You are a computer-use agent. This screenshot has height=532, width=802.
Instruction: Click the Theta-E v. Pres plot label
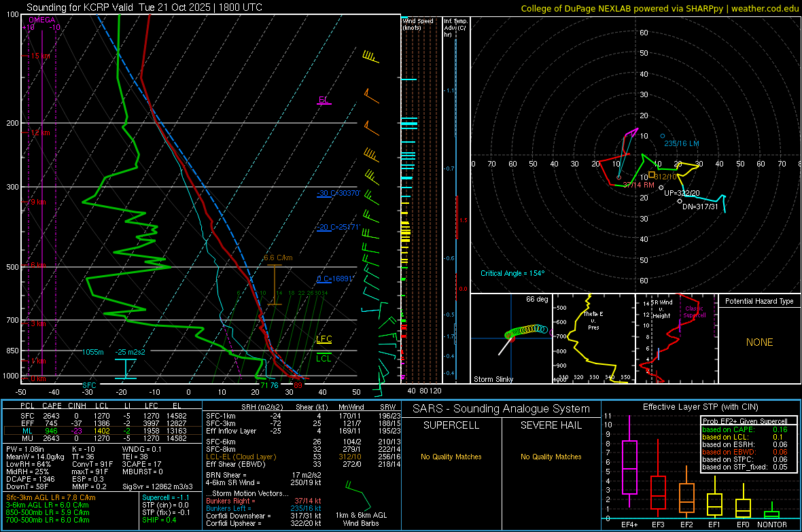point(593,320)
